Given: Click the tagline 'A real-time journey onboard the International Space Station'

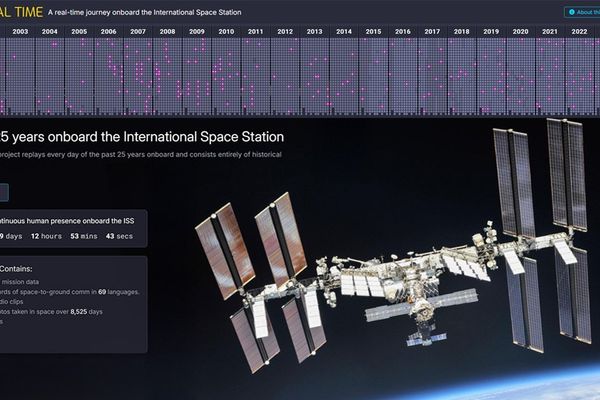Looking at the screenshot, I should (x=145, y=12).
